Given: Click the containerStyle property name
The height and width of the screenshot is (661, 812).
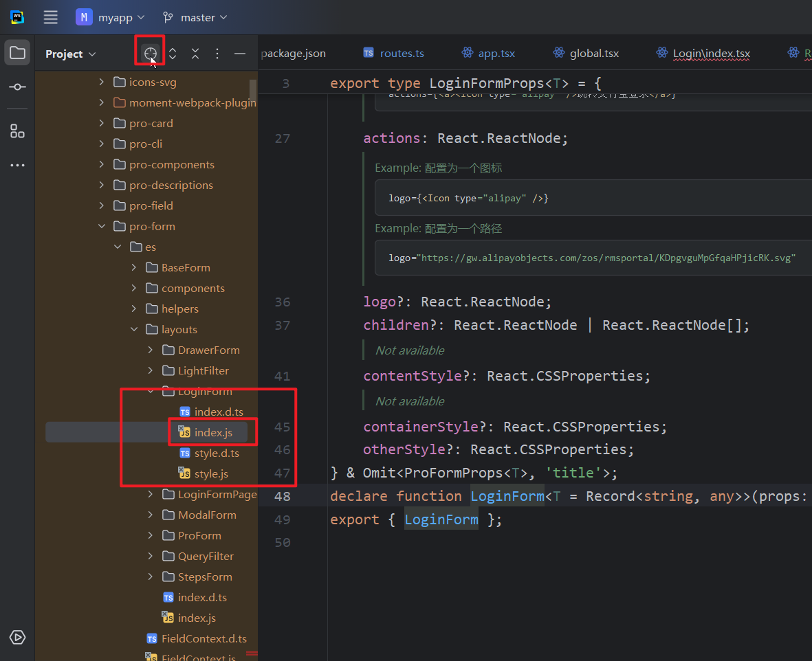Looking at the screenshot, I should pyautogui.click(x=421, y=426).
